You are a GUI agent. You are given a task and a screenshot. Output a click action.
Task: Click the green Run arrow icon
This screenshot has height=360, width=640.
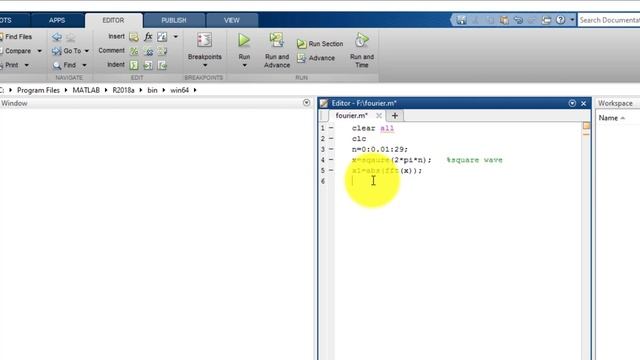click(244, 40)
